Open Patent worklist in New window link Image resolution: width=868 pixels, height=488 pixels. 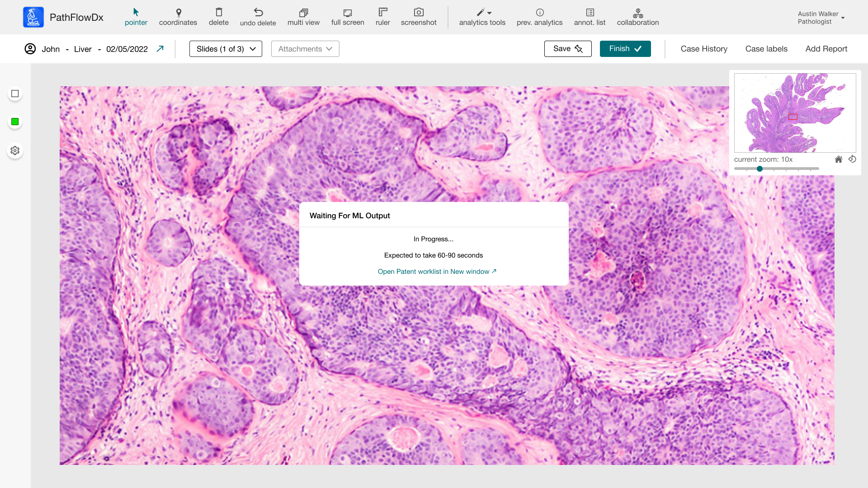point(437,272)
